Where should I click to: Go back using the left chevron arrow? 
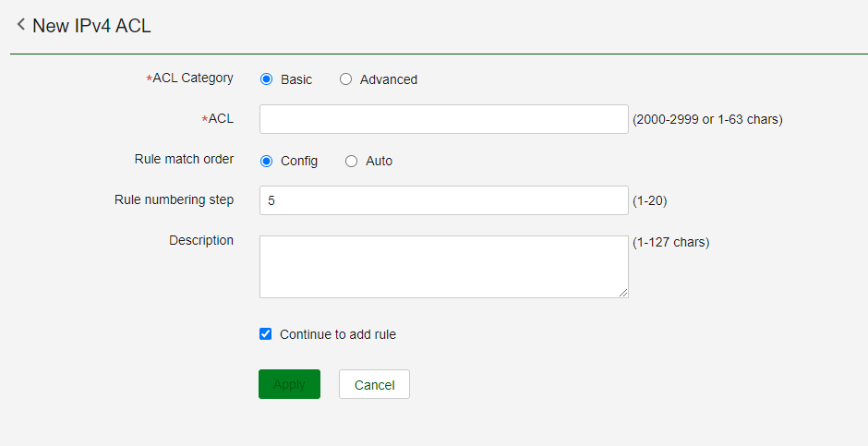pos(20,25)
